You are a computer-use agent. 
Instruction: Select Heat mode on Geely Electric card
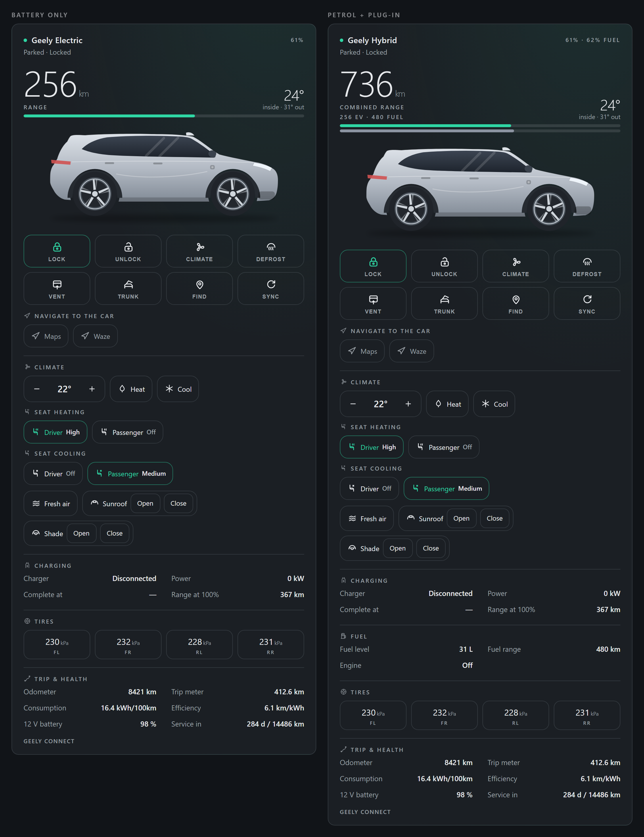(x=131, y=389)
